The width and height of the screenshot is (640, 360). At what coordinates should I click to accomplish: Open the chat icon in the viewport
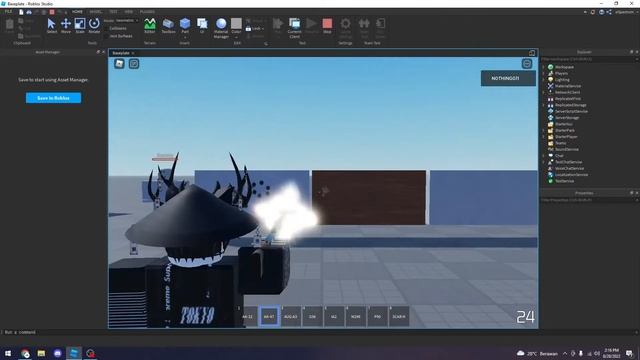click(x=134, y=64)
